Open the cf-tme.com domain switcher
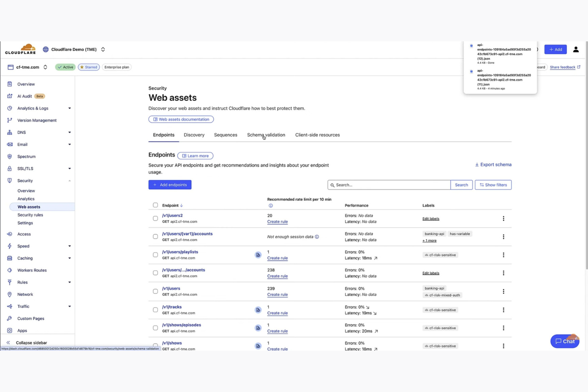Image resolution: width=588 pixels, height=392 pixels. coord(45,67)
